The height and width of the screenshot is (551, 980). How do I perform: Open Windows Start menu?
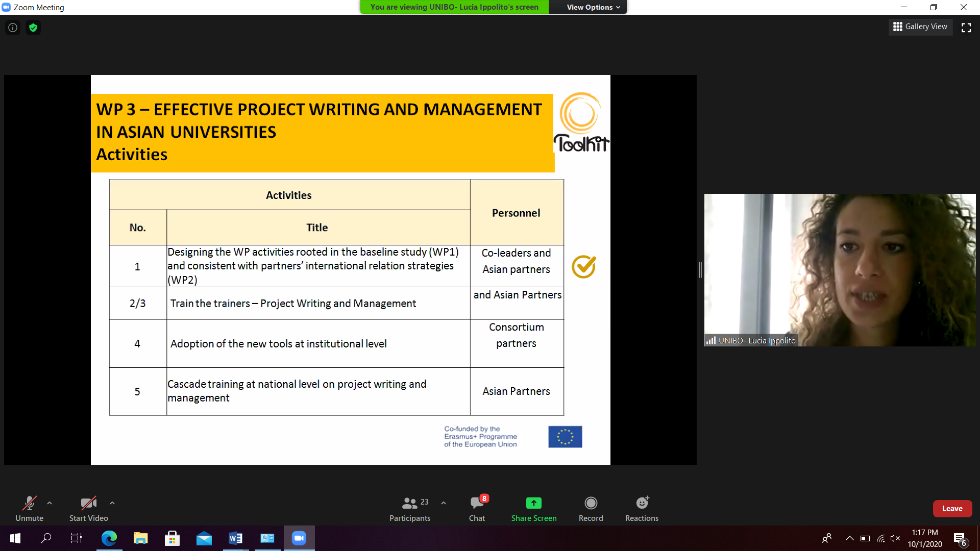15,538
